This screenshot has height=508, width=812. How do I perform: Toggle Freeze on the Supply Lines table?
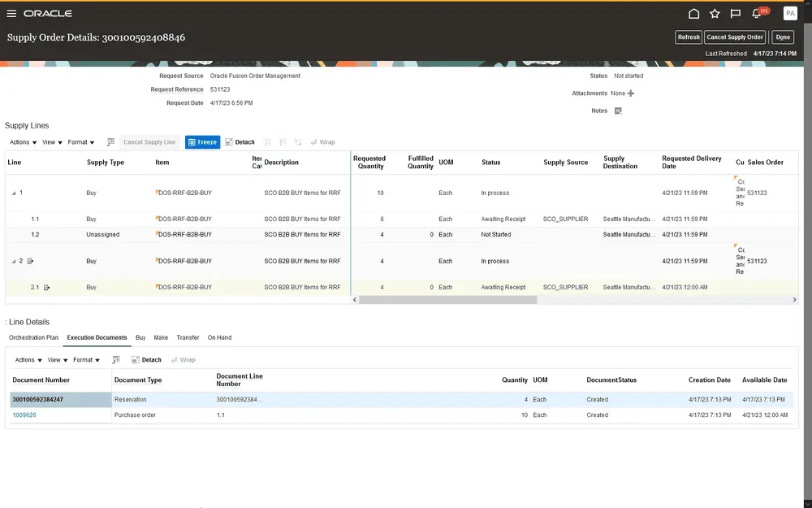[x=202, y=142]
